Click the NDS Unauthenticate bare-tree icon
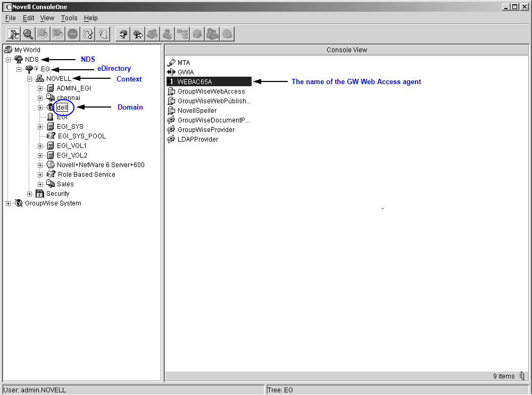Image resolution: width=532 pixels, height=395 pixels. pyautogui.click(x=138, y=34)
